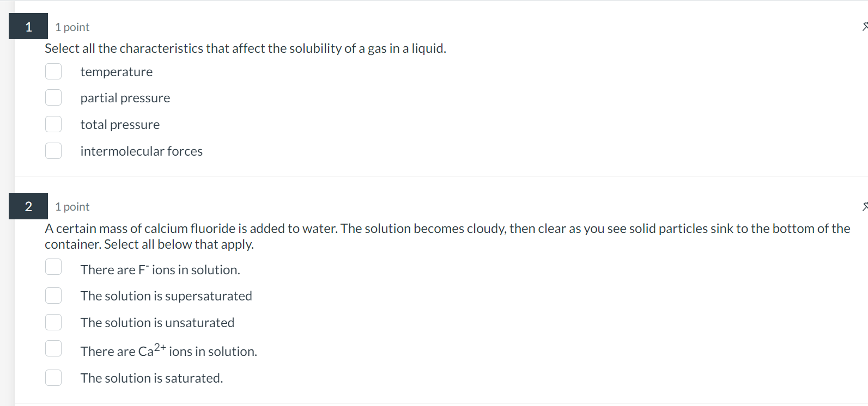Uncheck the temperature checkbox if selected
Image resolution: width=868 pixels, height=406 pixels.
53,71
